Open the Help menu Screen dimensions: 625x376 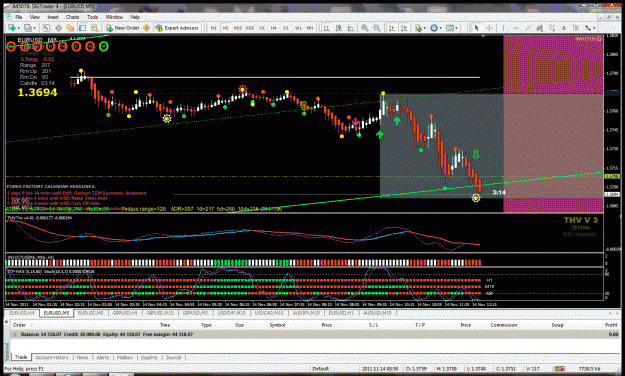pyautogui.click(x=135, y=17)
